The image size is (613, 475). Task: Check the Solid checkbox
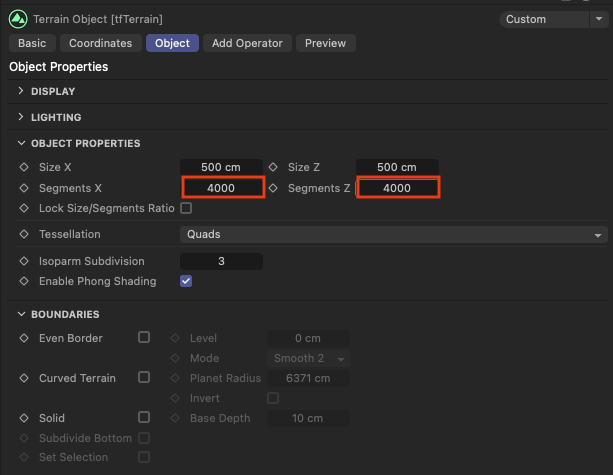[144, 417]
